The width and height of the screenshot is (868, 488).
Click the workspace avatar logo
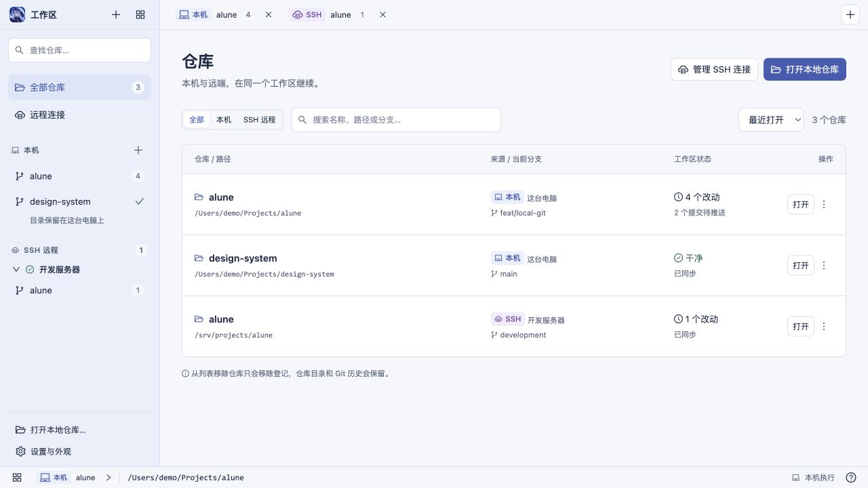(17, 14)
